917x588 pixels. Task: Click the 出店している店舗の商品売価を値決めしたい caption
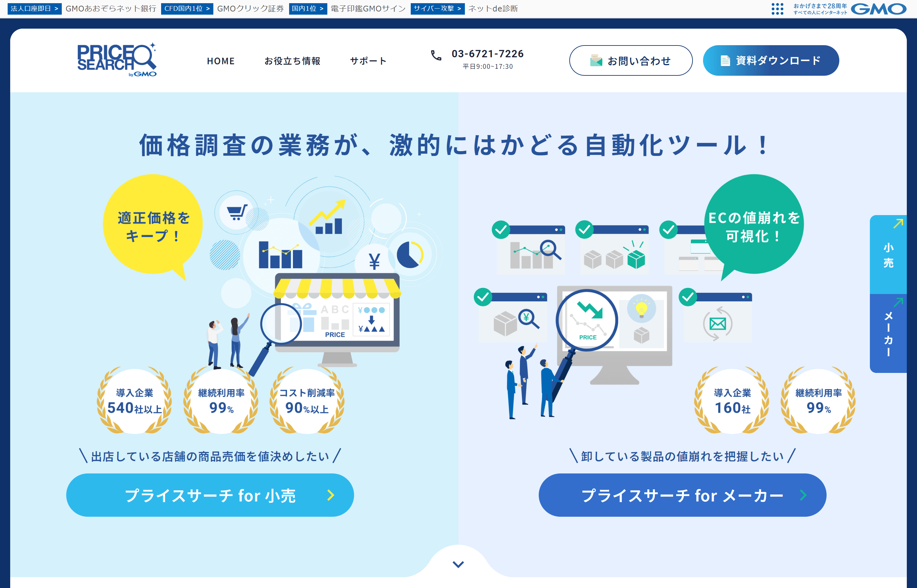[x=210, y=456]
